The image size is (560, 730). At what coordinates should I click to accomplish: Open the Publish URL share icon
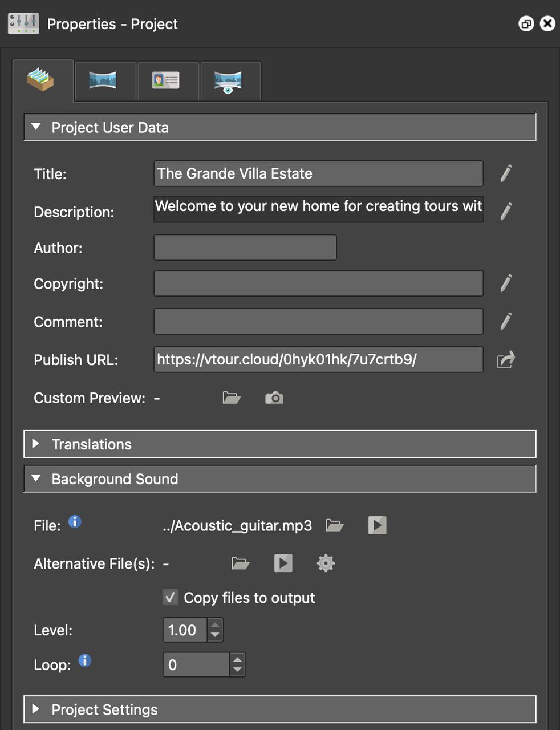[x=506, y=359]
